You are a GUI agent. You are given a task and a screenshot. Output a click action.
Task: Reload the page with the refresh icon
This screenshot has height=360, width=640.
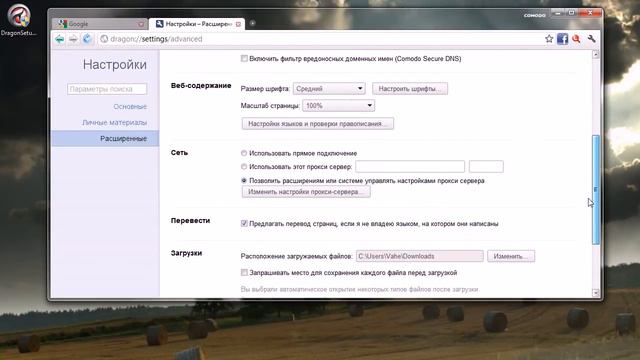[x=87, y=39]
